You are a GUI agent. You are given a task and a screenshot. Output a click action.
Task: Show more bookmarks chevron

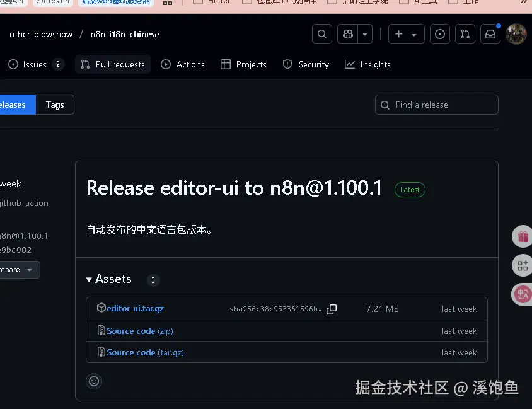point(524,2)
